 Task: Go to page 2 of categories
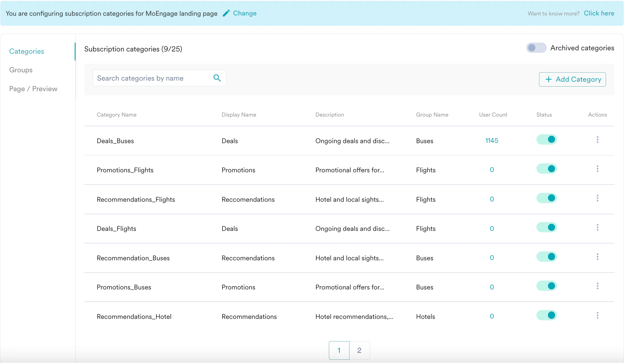(359, 350)
